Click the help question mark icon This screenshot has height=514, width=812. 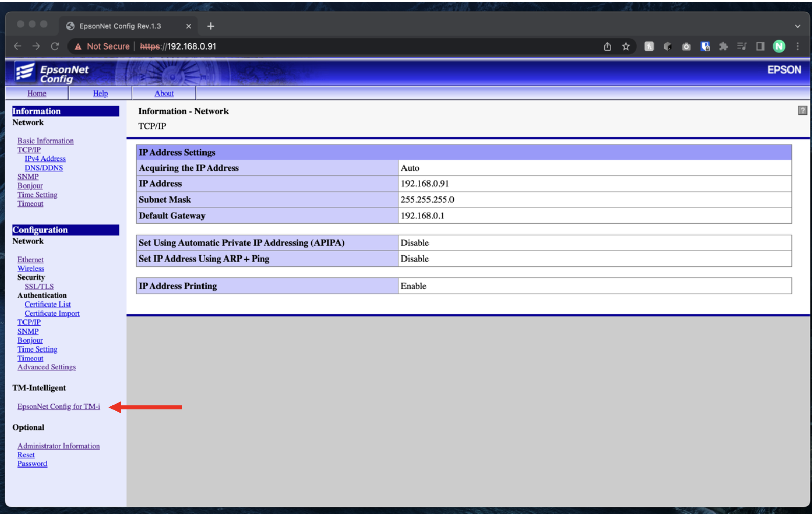point(803,110)
